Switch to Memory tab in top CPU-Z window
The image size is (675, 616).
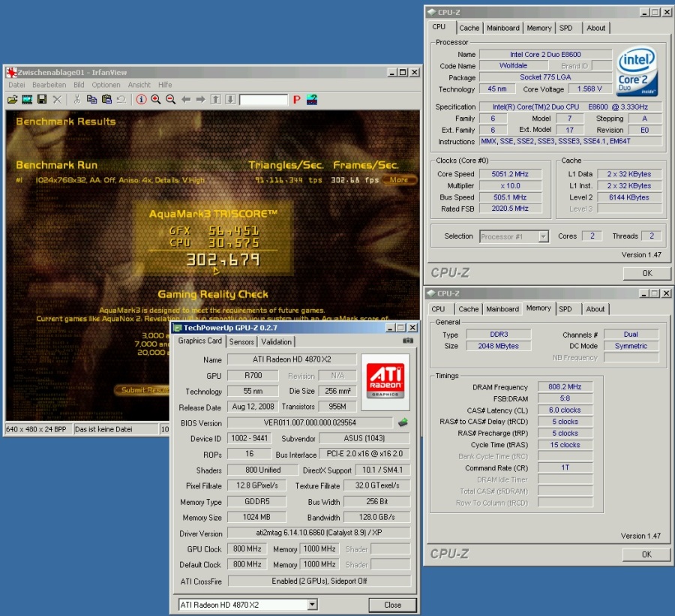[539, 28]
